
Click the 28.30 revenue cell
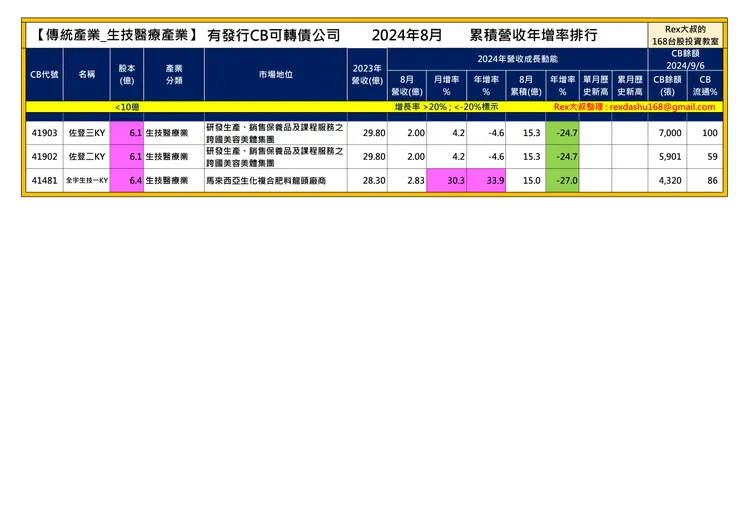(367, 180)
